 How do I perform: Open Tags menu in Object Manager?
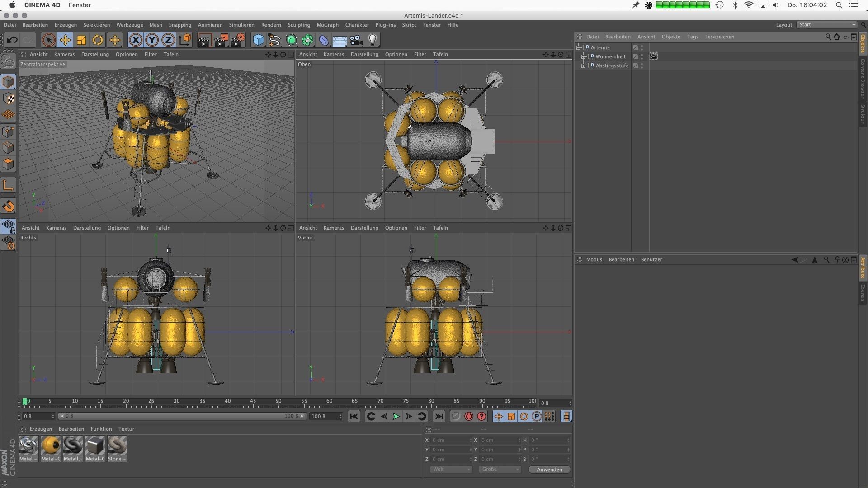(693, 37)
